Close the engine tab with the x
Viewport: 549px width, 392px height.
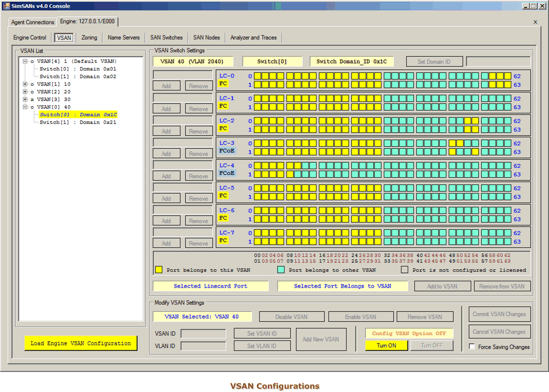tap(535, 22)
